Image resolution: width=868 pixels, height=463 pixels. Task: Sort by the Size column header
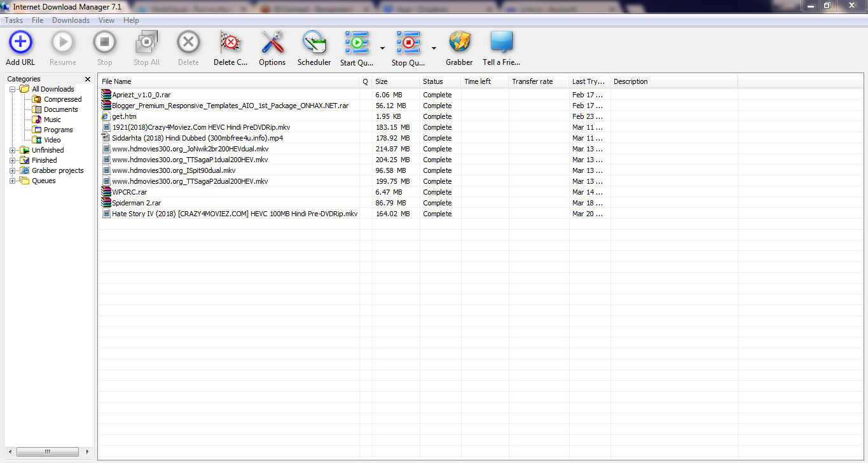point(396,81)
